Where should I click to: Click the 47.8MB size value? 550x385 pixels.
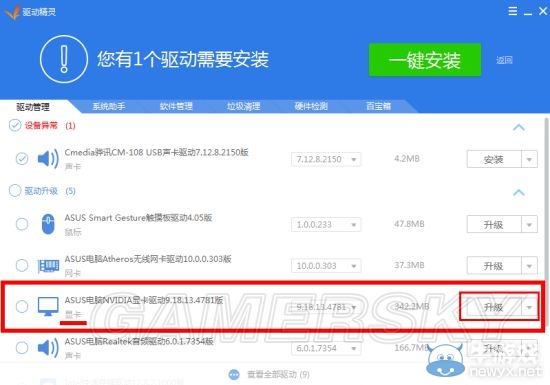(409, 224)
